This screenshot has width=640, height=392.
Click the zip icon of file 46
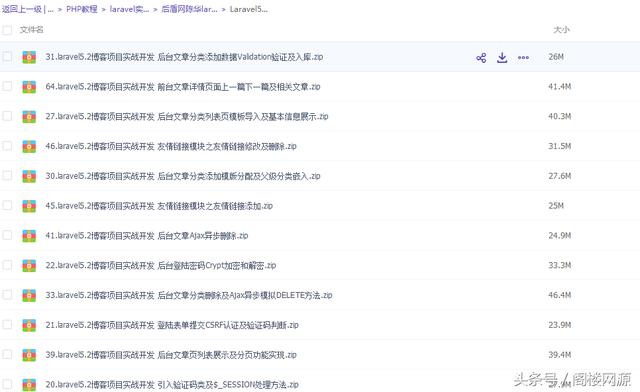coord(29,147)
